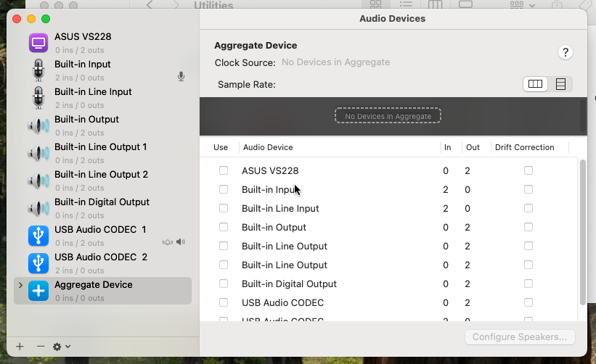Select Built-in Line Output 1 in sidebar list

(x=102, y=153)
